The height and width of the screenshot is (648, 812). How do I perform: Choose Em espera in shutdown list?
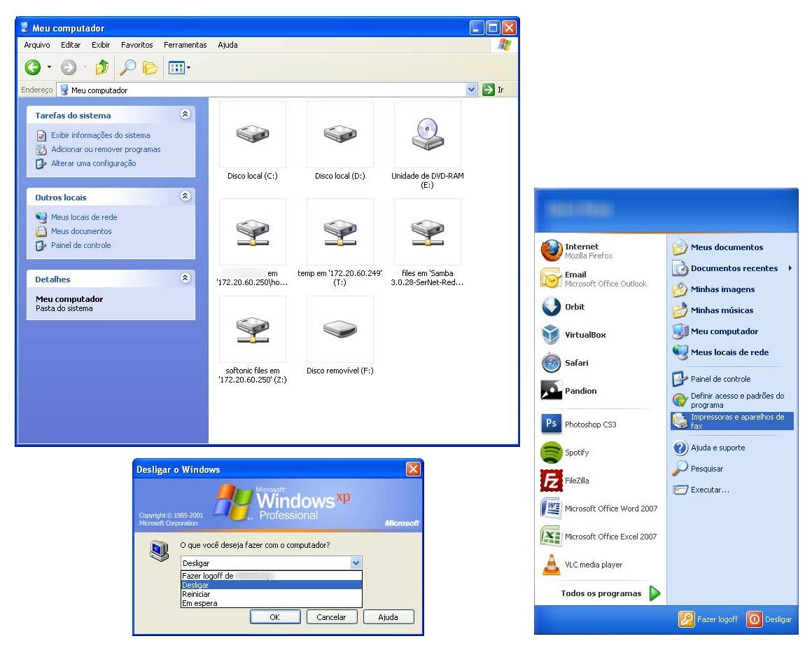coord(272,603)
